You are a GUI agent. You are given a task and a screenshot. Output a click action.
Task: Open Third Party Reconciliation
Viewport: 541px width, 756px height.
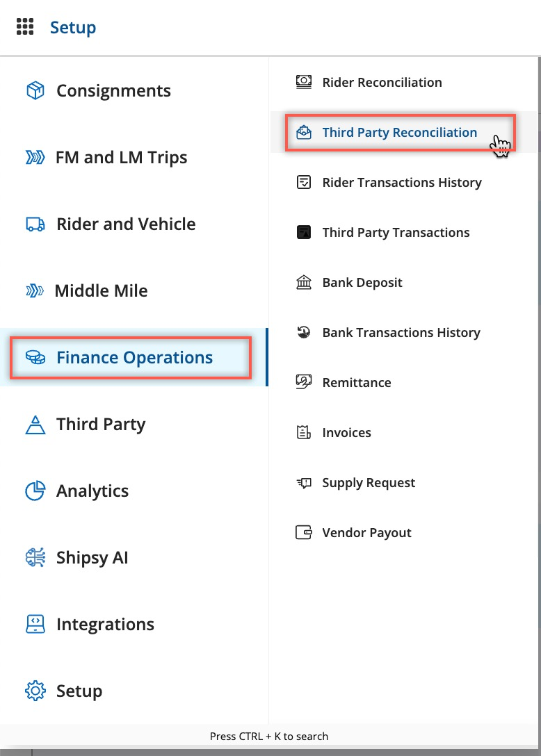pyautogui.click(x=399, y=133)
